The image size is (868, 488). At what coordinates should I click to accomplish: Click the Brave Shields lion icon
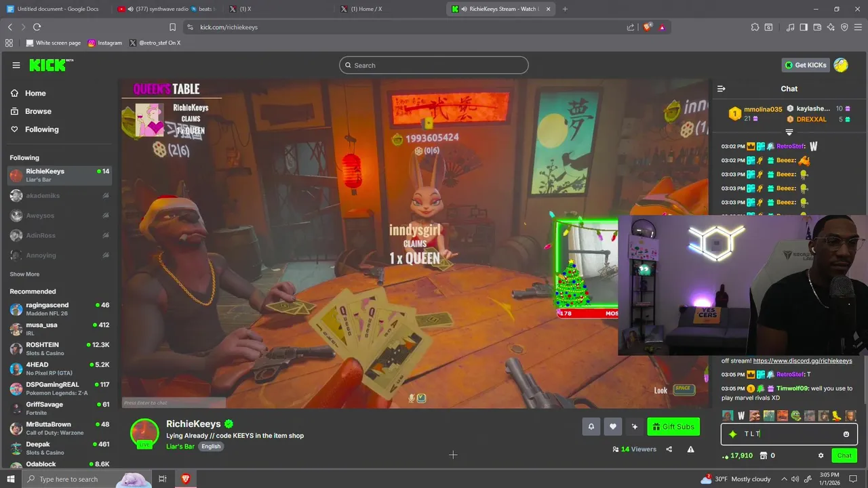click(647, 27)
